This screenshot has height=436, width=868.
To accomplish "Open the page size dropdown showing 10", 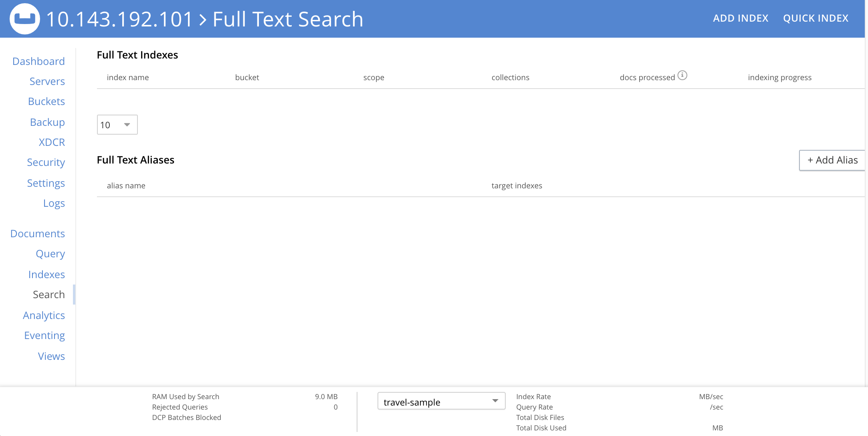I will coord(117,125).
